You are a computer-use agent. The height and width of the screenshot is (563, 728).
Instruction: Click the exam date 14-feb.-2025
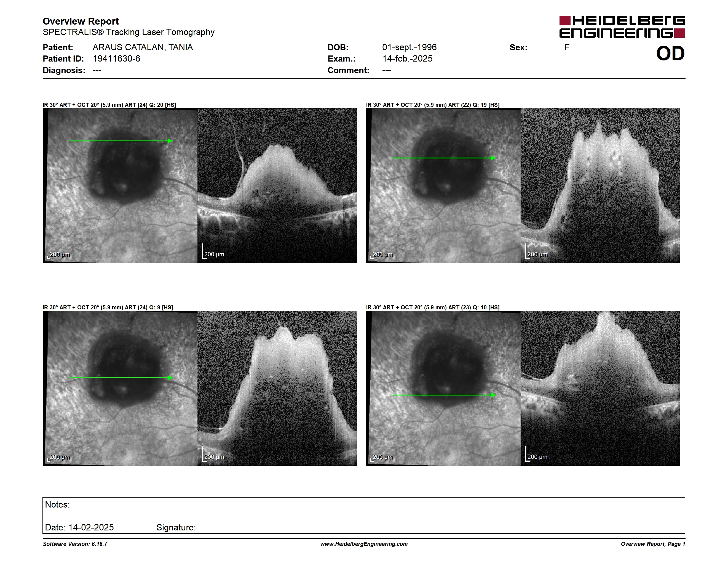[x=407, y=59]
